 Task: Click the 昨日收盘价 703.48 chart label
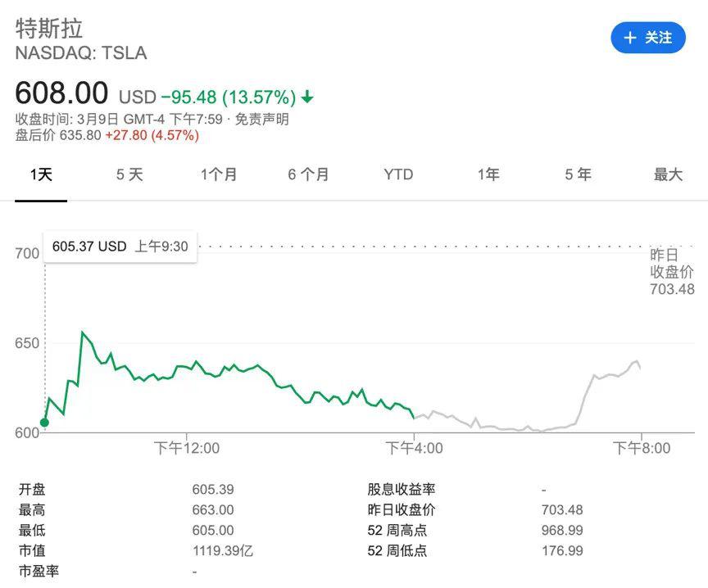click(x=672, y=272)
